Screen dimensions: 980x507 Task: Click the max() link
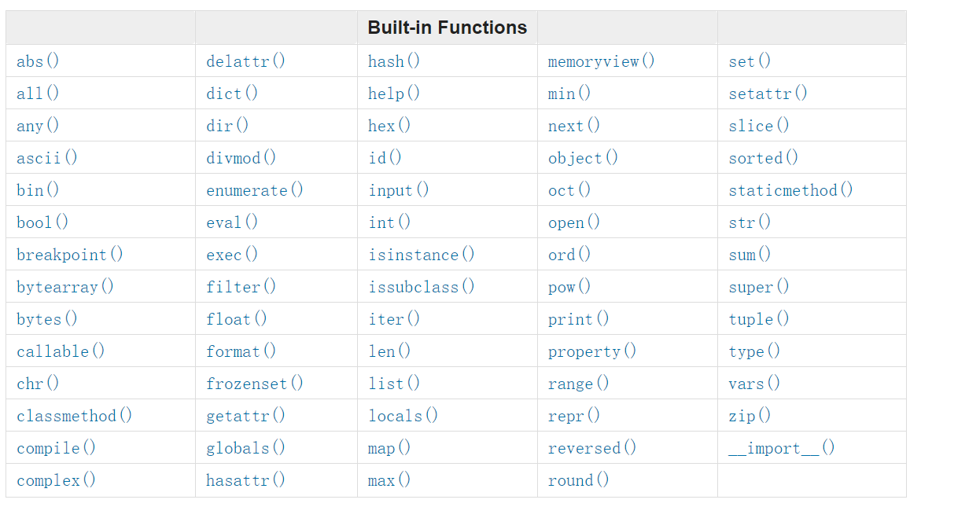click(x=389, y=480)
